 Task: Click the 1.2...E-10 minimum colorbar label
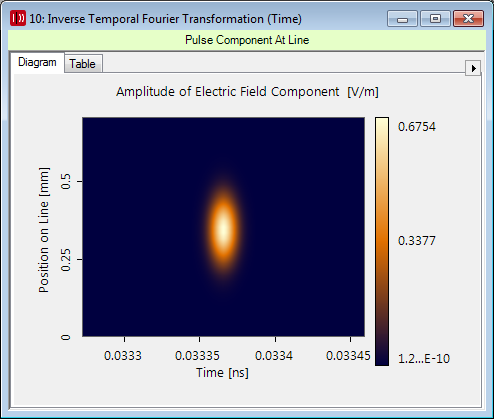[x=424, y=359]
